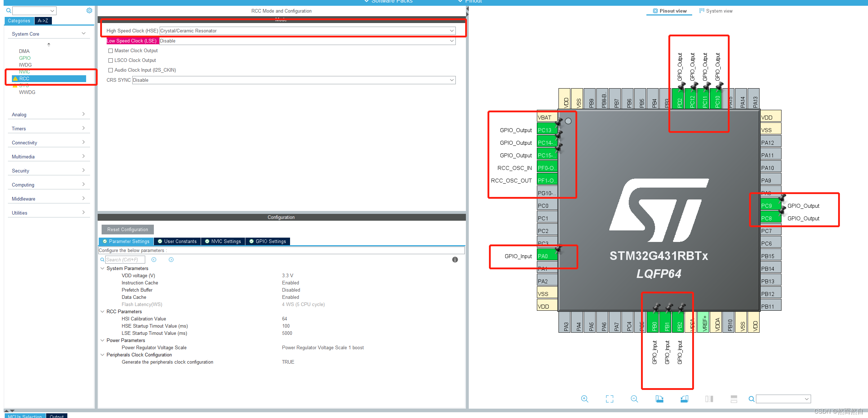This screenshot has height=418, width=868.
Task: Check the LSCO Clock Output option
Action: click(x=111, y=60)
